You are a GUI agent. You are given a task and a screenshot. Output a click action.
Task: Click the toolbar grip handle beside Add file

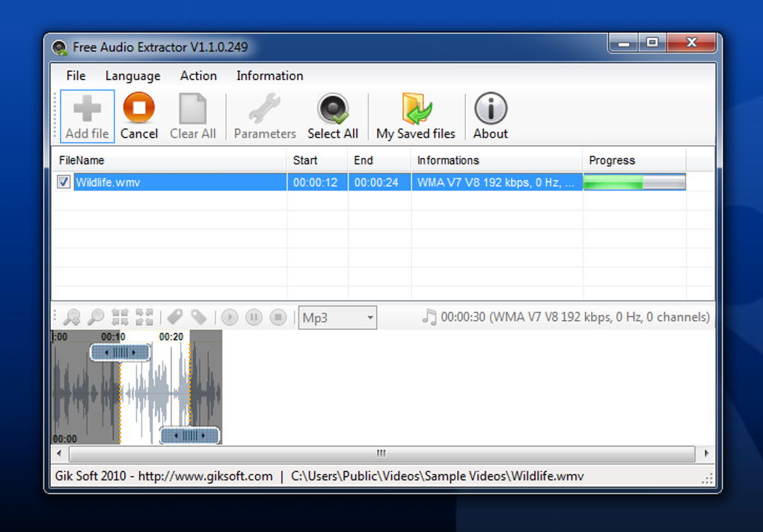pos(55,116)
